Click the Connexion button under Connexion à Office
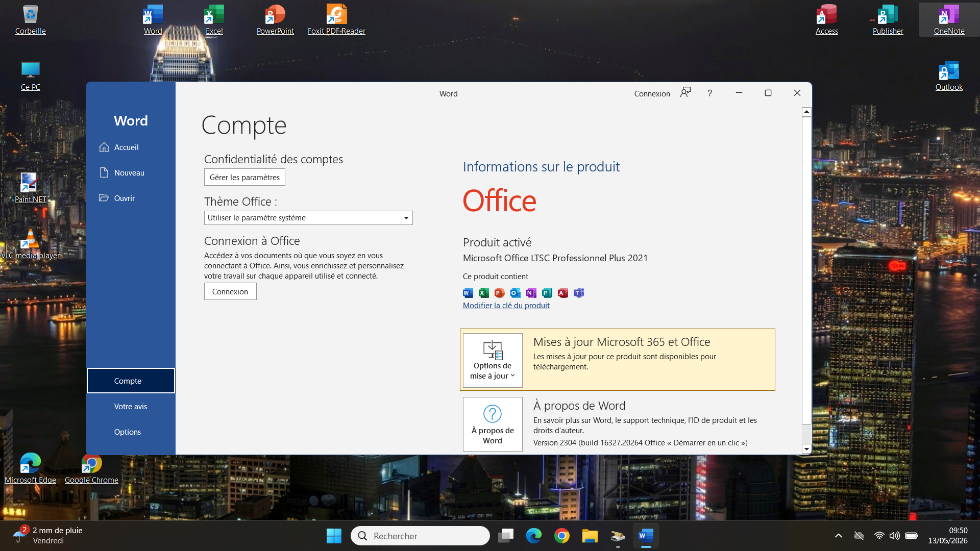This screenshot has height=551, width=980. [x=230, y=291]
